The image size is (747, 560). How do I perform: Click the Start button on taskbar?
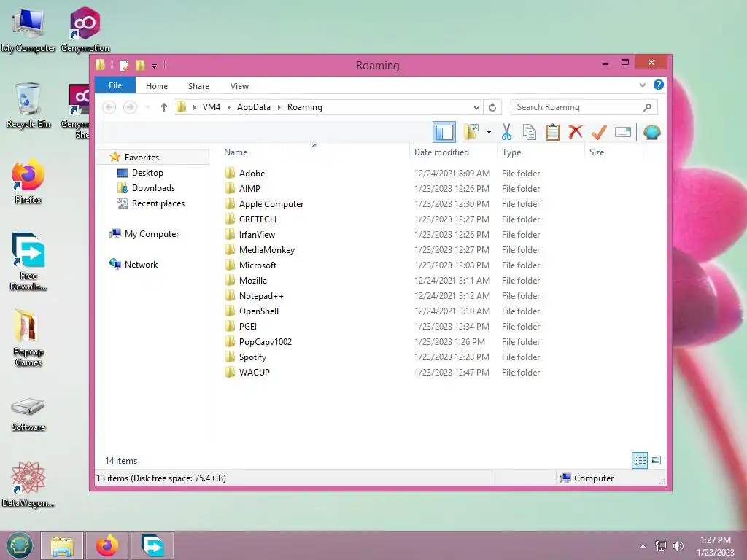[20, 545]
